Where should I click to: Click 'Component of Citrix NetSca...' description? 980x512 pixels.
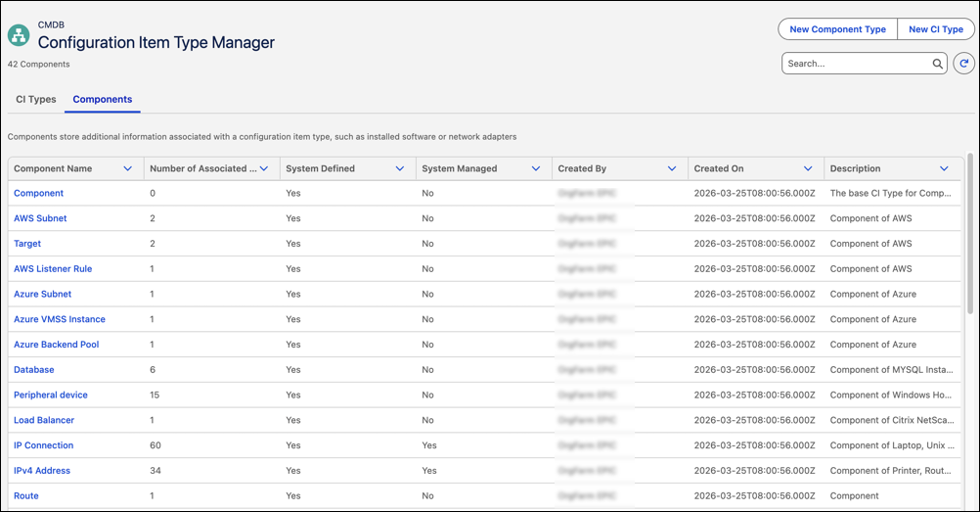click(892, 420)
